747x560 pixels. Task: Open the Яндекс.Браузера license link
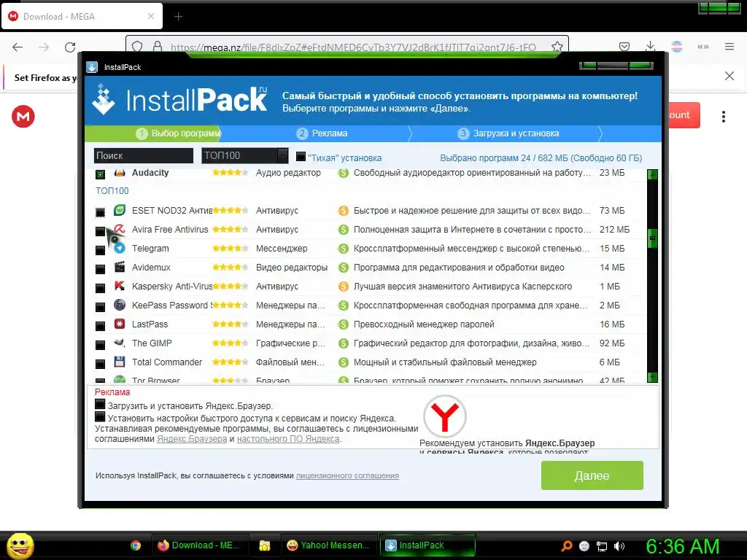(192, 438)
